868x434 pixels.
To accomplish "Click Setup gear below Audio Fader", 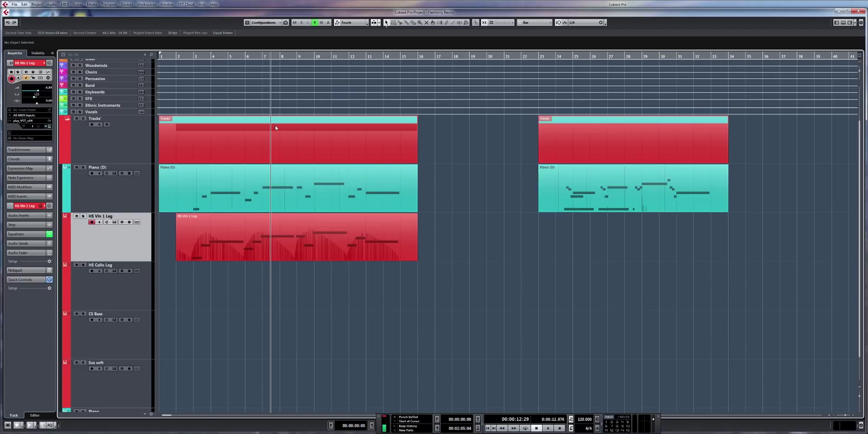I will 49,261.
